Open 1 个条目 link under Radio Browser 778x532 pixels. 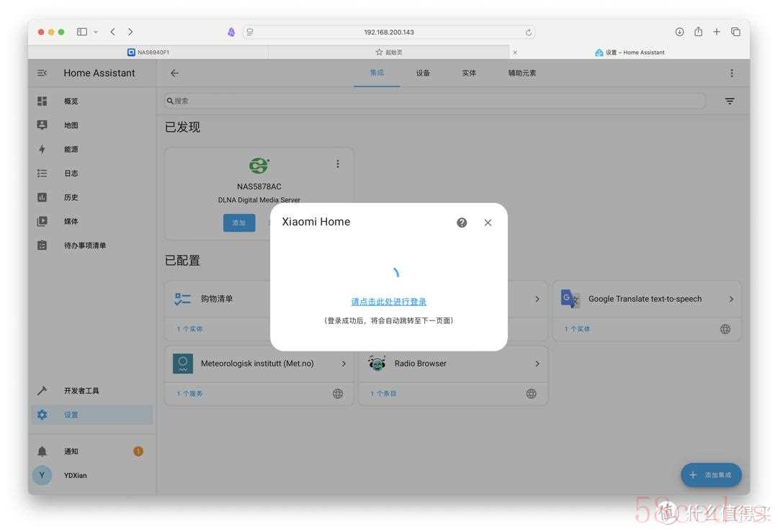point(383,394)
